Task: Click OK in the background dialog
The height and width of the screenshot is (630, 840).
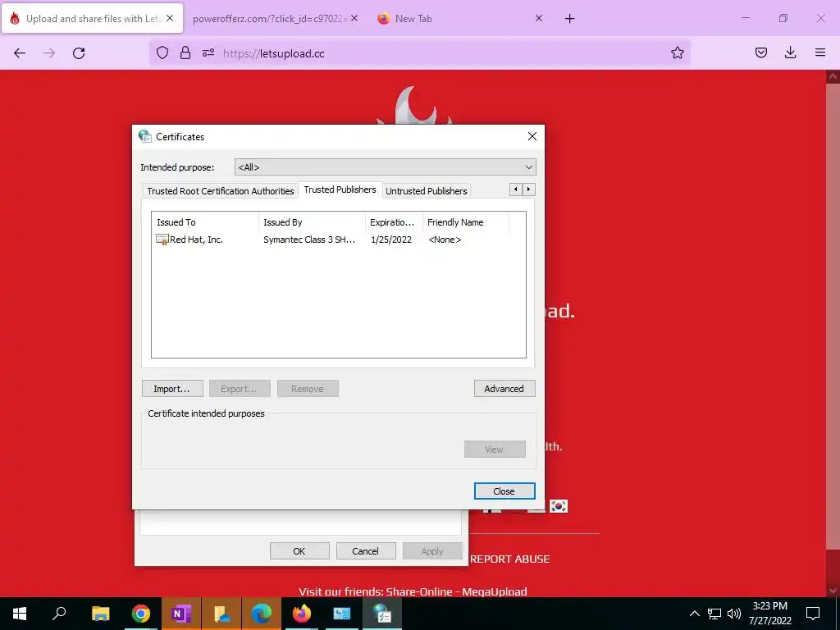Action: click(x=299, y=551)
